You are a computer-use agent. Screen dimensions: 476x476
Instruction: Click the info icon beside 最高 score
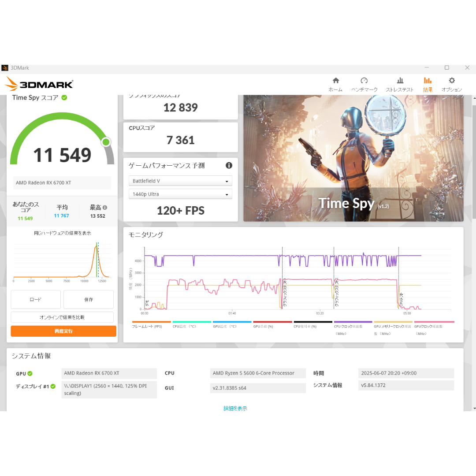pyautogui.click(x=105, y=207)
